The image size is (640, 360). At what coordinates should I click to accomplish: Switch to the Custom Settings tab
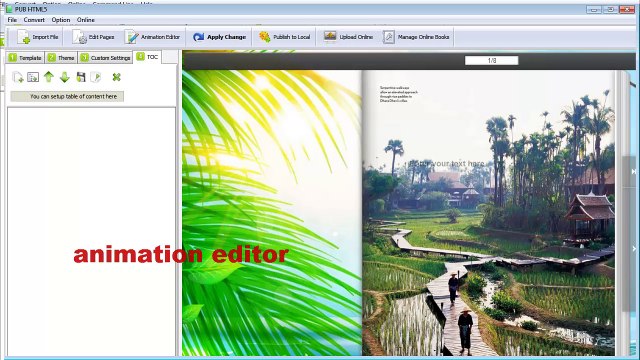coord(105,58)
